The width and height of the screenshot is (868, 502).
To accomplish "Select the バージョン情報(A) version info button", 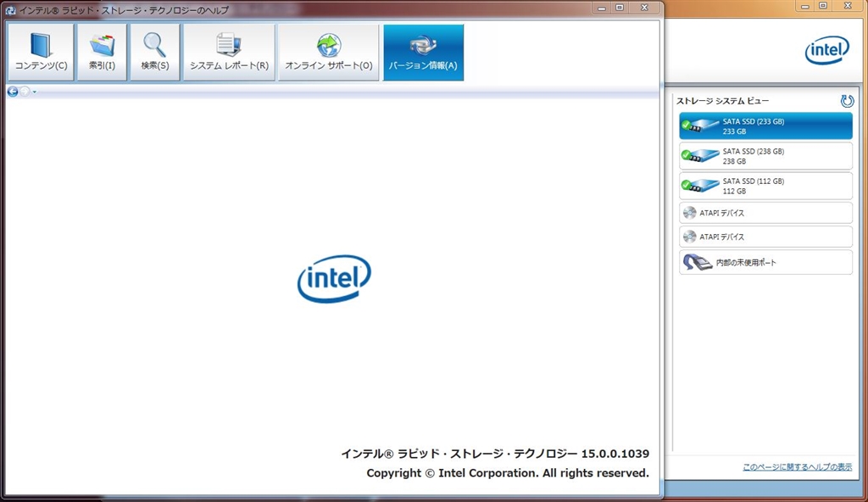I will click(x=424, y=53).
